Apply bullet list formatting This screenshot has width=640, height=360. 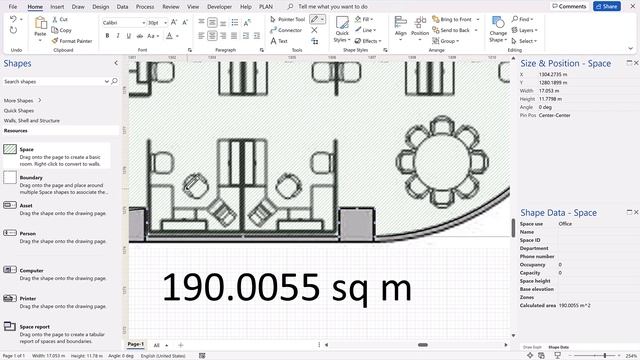click(235, 22)
